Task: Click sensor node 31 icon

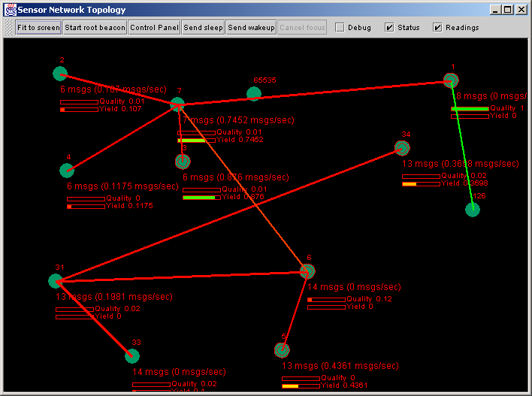Action: [56, 281]
